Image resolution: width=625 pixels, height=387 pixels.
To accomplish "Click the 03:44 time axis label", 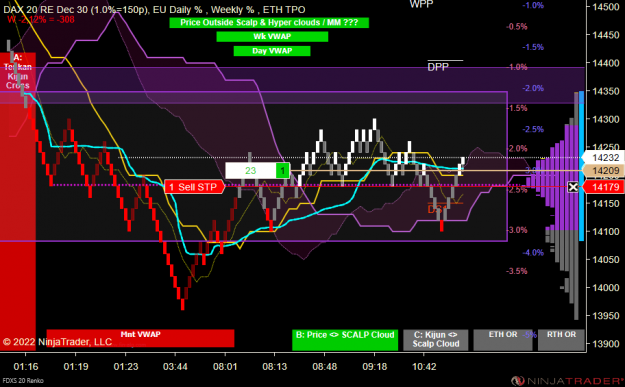I will coord(175,367).
